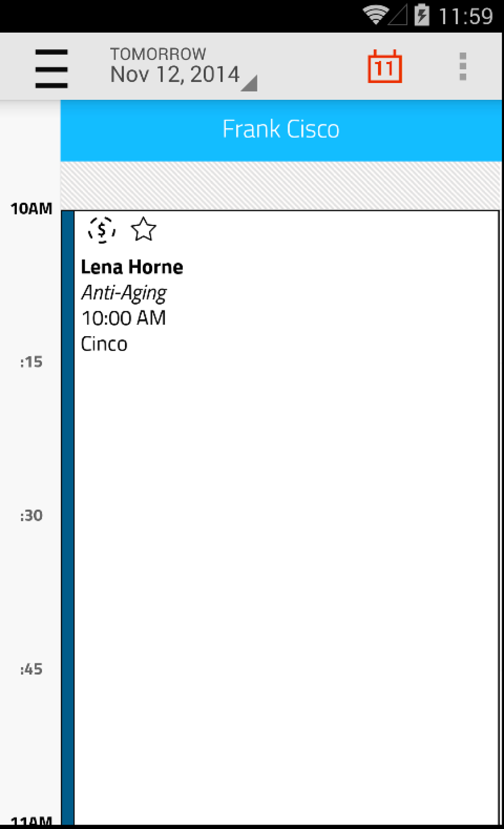The height and width of the screenshot is (829, 504).
Task: Expand the Nov 12, 2014 date picker
Action: point(175,75)
